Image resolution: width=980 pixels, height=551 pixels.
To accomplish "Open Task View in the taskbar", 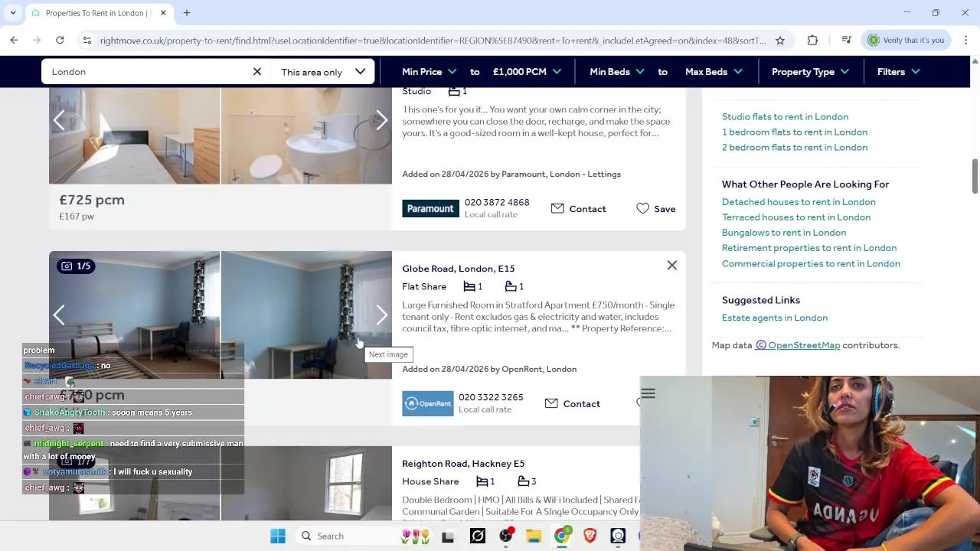I will click(x=448, y=536).
